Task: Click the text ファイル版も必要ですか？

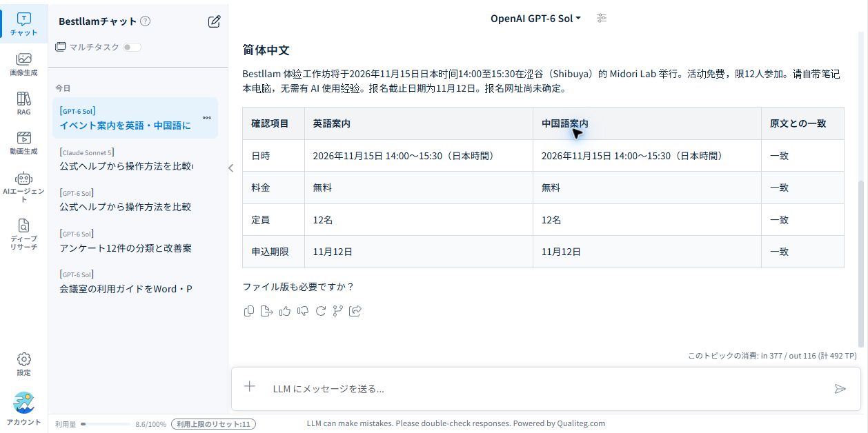Action: (x=298, y=287)
